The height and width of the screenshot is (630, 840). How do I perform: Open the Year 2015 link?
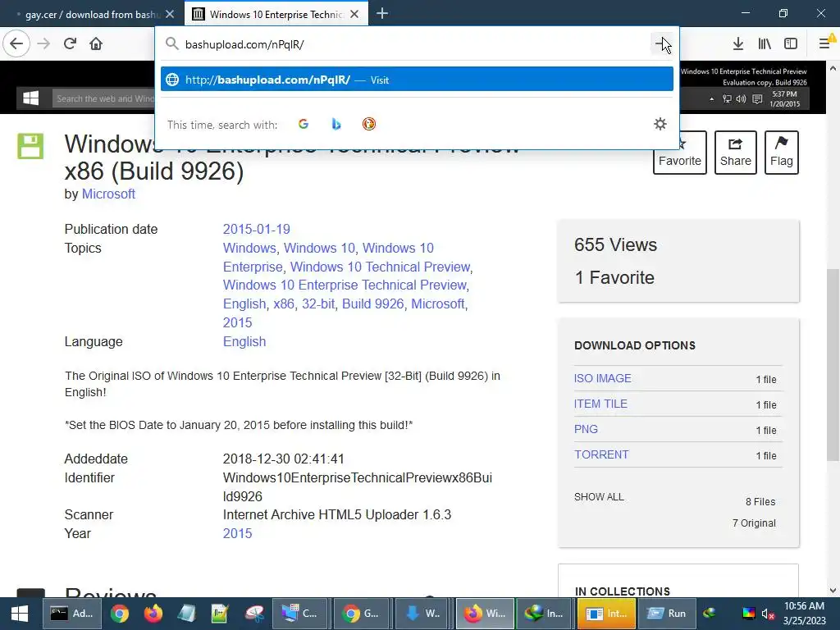coord(237,533)
